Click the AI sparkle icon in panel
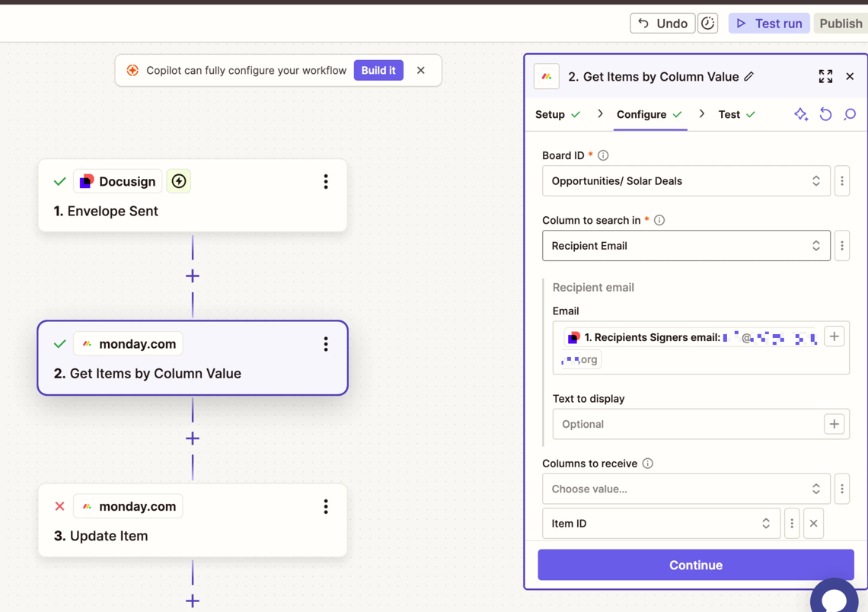The image size is (868, 612). click(x=801, y=114)
